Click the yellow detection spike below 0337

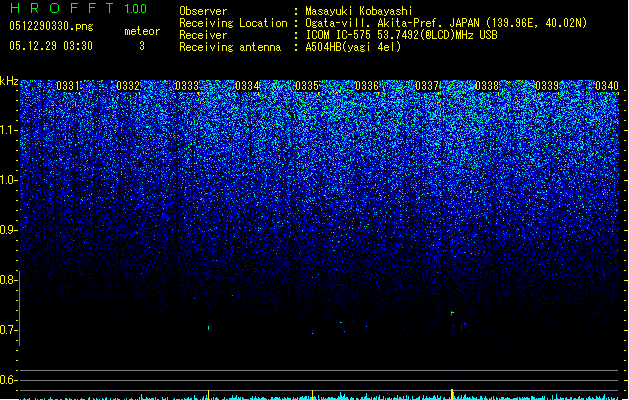tap(452, 394)
